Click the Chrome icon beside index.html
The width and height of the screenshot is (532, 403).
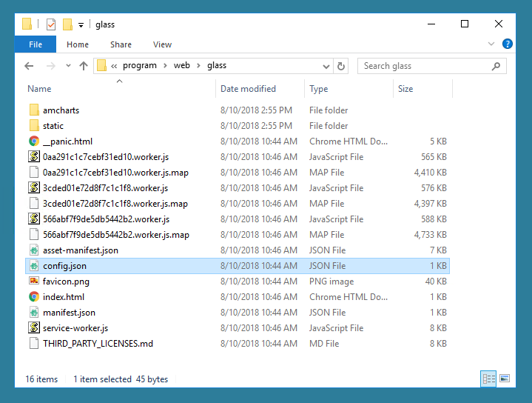[x=34, y=296]
